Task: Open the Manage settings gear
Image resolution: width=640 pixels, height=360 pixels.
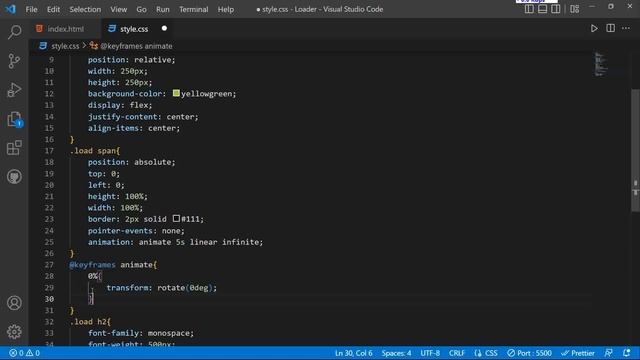Action: [14, 332]
